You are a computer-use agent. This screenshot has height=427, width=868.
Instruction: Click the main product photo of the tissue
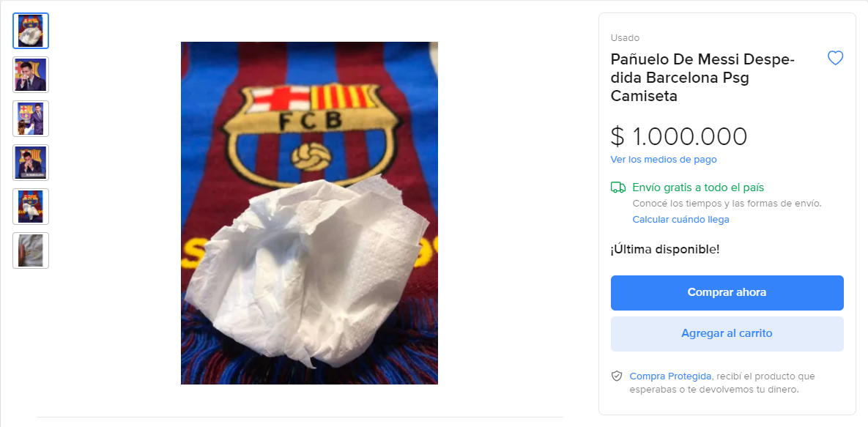coord(309,213)
